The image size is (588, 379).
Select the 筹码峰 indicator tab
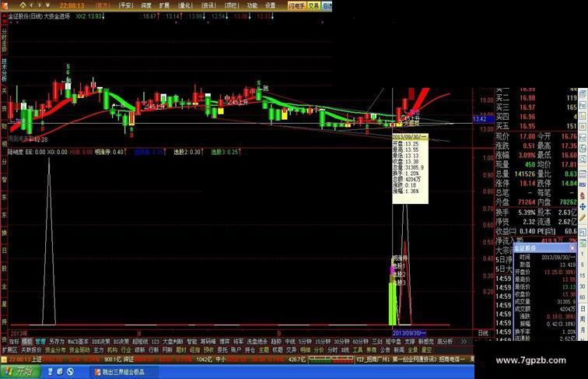click(208, 342)
